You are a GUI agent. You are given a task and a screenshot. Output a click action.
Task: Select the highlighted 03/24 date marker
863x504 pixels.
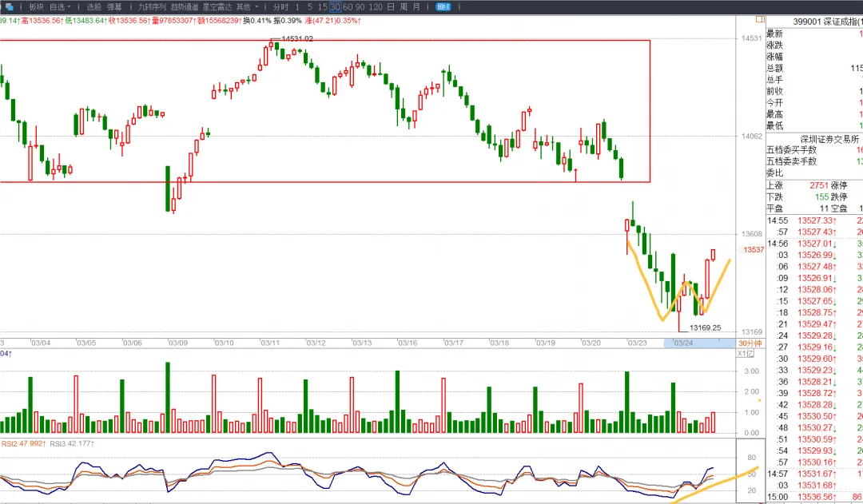683,343
